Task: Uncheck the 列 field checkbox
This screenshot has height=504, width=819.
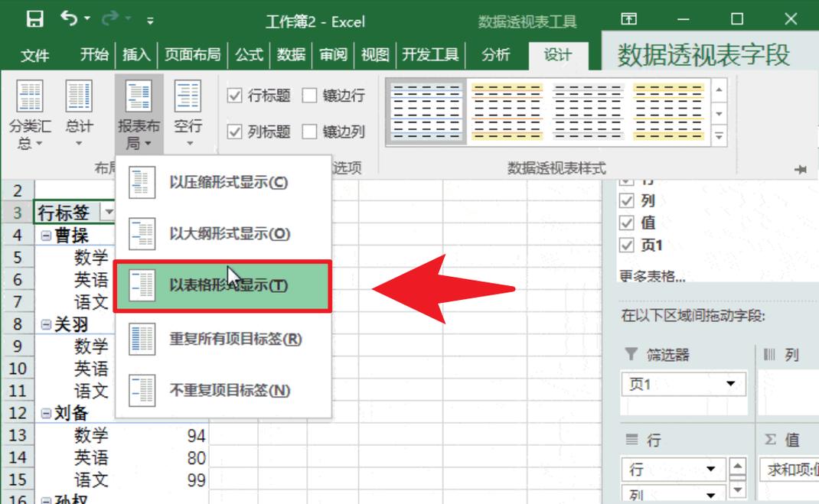Action: (626, 201)
